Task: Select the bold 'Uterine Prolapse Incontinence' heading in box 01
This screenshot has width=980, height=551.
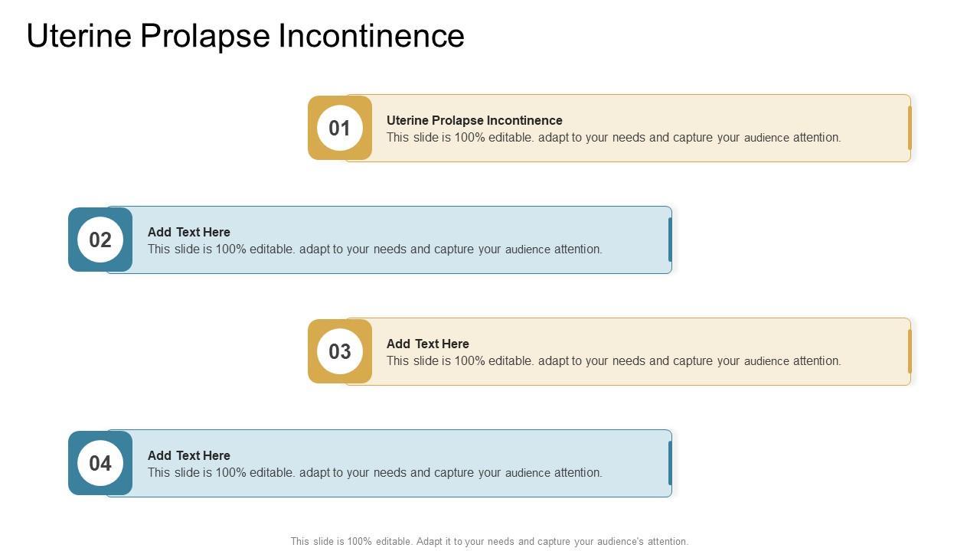Action: pyautogui.click(x=474, y=120)
